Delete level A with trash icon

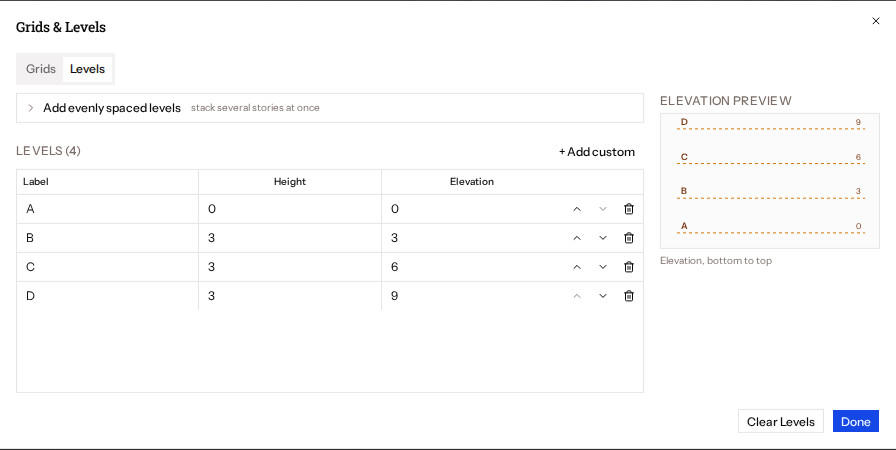click(x=629, y=209)
